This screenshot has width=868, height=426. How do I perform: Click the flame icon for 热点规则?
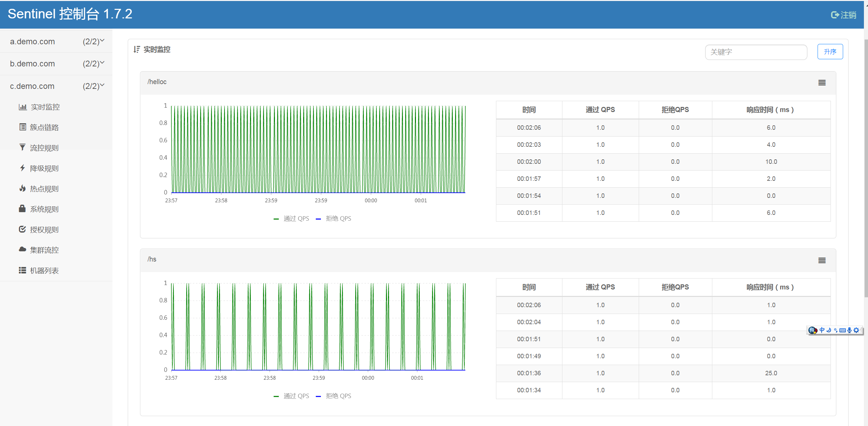pyautogui.click(x=22, y=188)
